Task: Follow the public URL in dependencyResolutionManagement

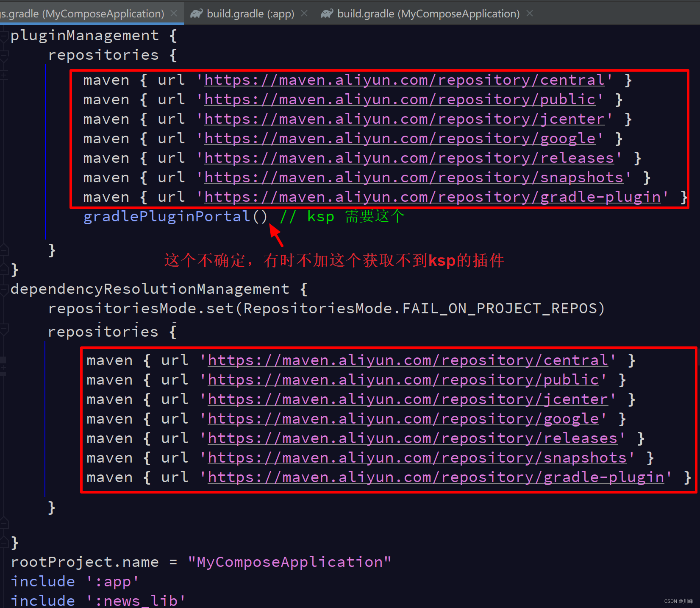Action: click(403, 380)
